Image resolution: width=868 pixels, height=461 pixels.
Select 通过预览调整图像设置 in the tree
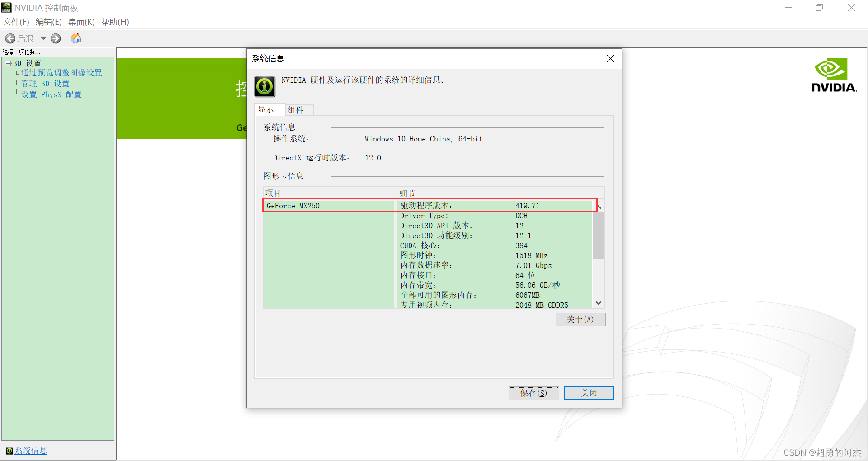[x=61, y=73]
